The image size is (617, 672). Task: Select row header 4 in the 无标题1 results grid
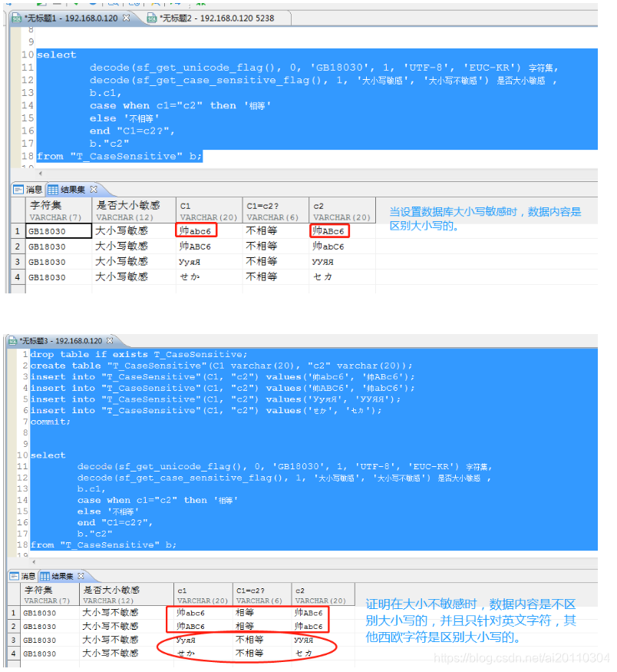pos(18,277)
